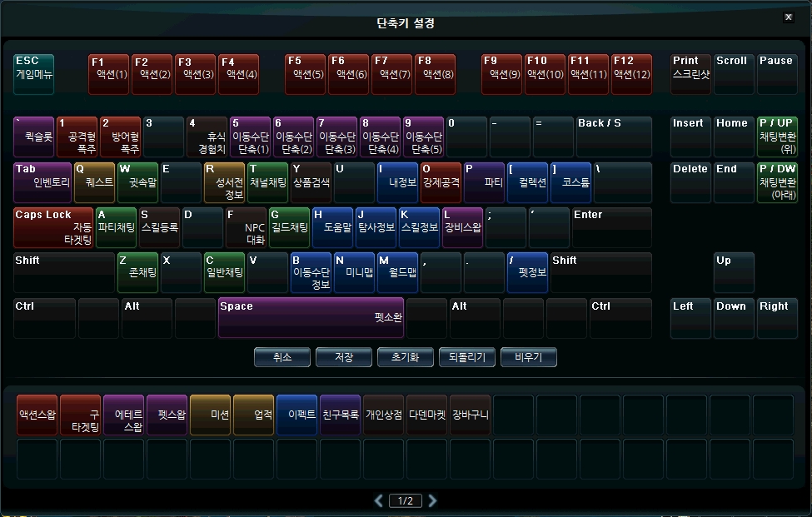Click the ESC 게임메뉴 key
812x517 pixels.
pyautogui.click(x=34, y=74)
